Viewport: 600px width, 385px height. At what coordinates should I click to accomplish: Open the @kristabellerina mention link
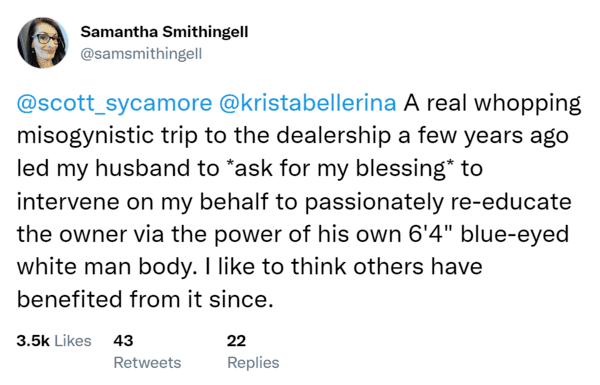[x=307, y=103]
